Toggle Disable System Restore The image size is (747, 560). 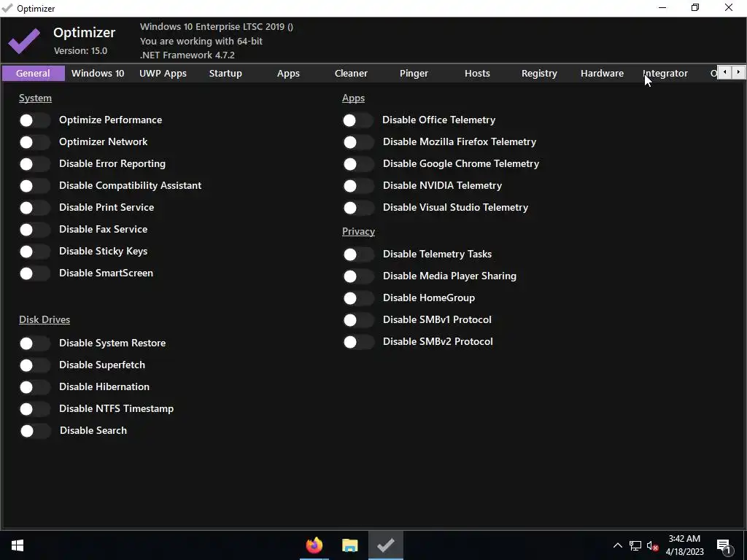click(35, 343)
